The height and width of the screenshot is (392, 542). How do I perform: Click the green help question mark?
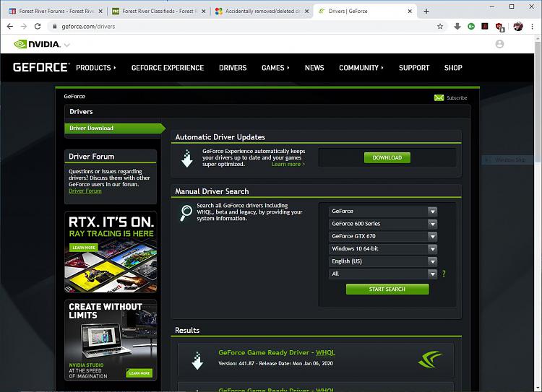point(444,274)
